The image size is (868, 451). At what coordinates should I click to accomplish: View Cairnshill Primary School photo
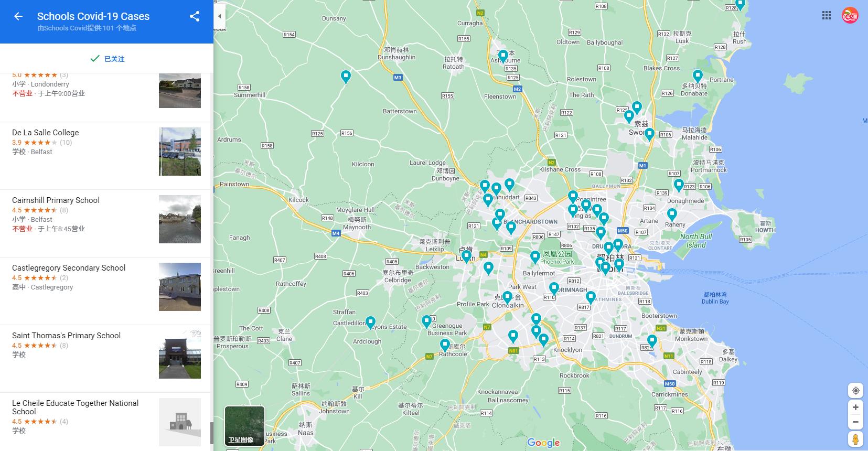point(180,219)
